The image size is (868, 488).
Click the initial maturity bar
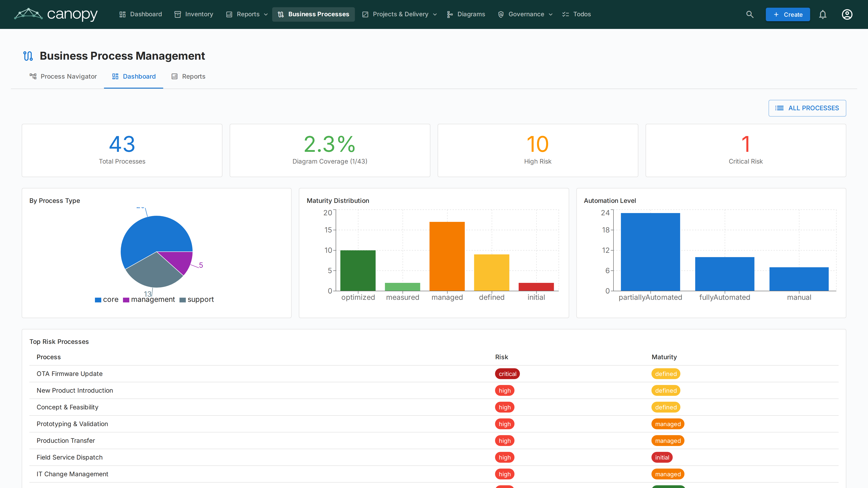[x=536, y=287]
